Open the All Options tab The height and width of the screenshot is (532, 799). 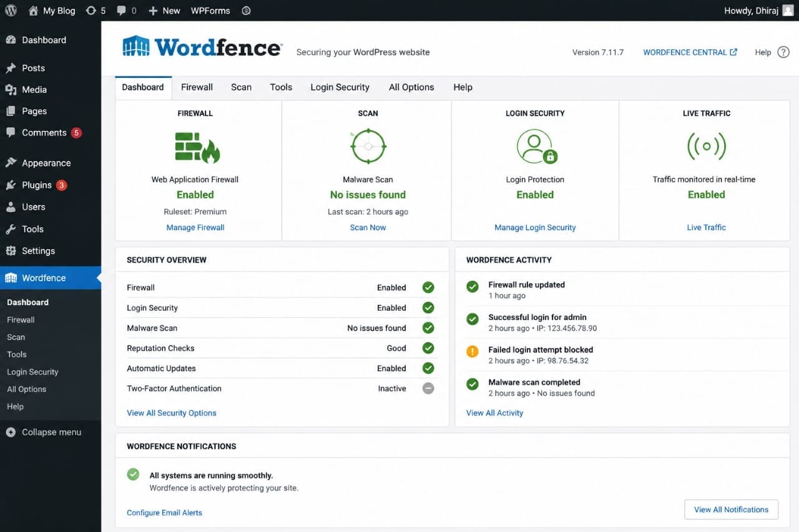pos(411,87)
